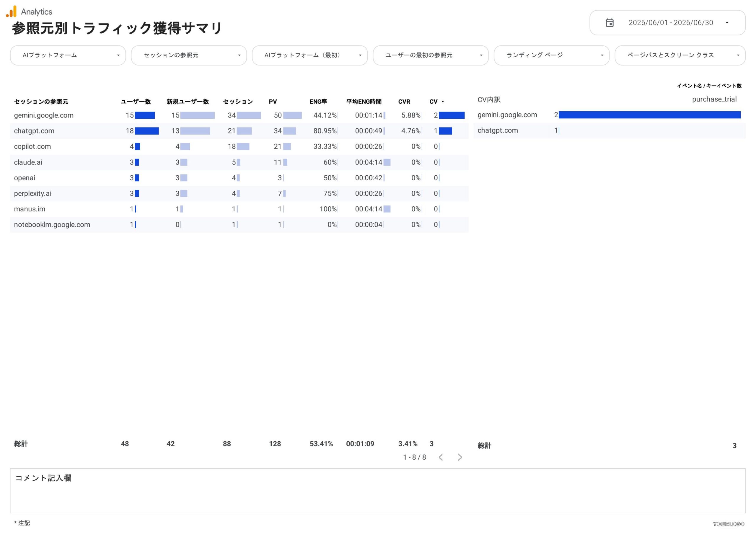Sort by ユーザー数 column header
This screenshot has width=756, height=534.
136,102
